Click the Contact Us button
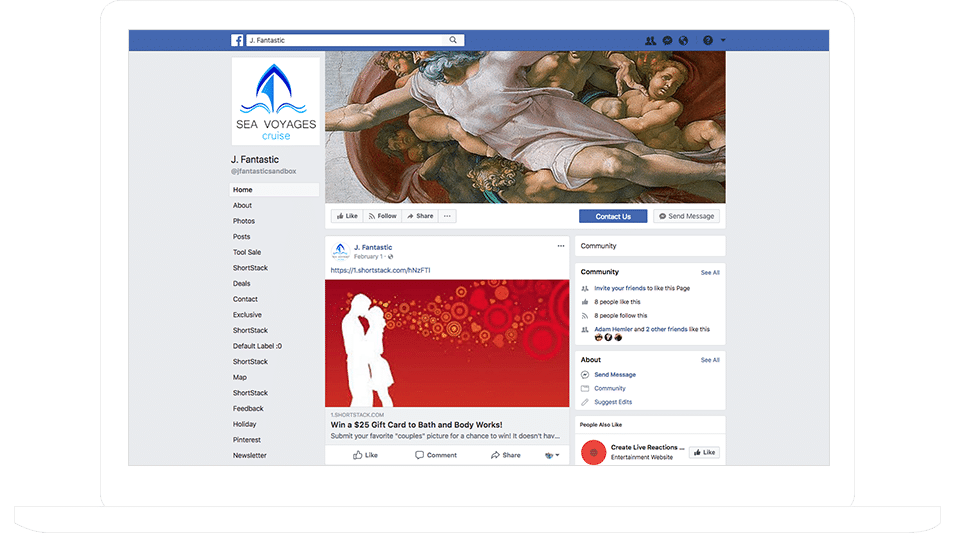Viewport: 955px width, 534px height. [613, 216]
